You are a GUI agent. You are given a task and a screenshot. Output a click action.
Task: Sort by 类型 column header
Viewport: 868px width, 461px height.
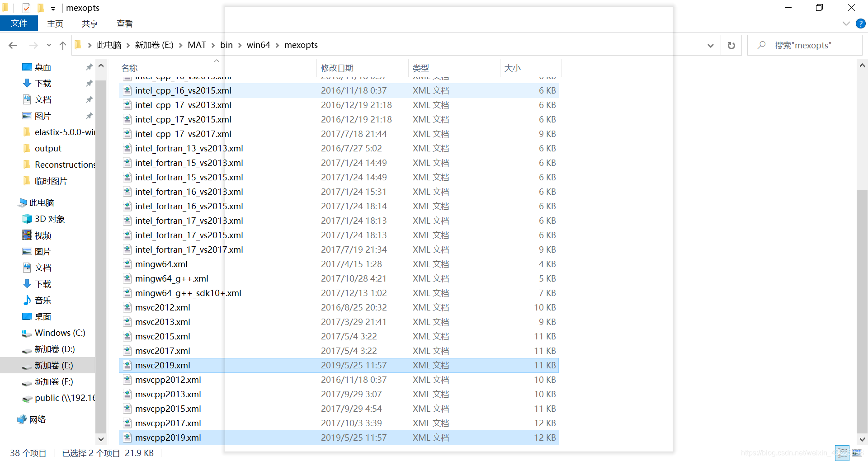pyautogui.click(x=421, y=68)
